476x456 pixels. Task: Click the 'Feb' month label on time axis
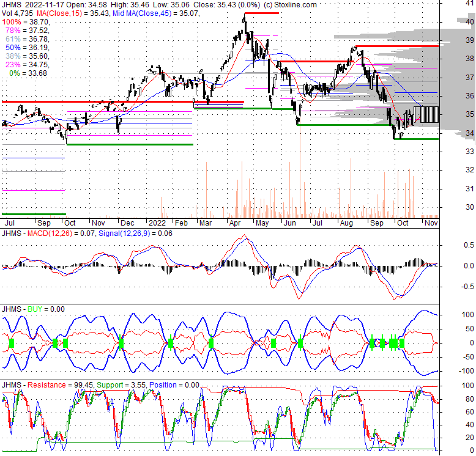coord(181,223)
